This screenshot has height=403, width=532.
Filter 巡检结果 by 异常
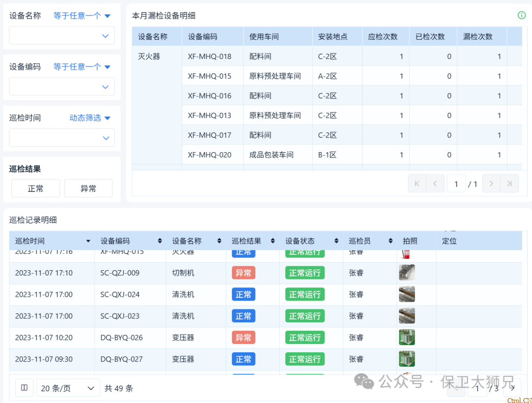[x=89, y=188]
